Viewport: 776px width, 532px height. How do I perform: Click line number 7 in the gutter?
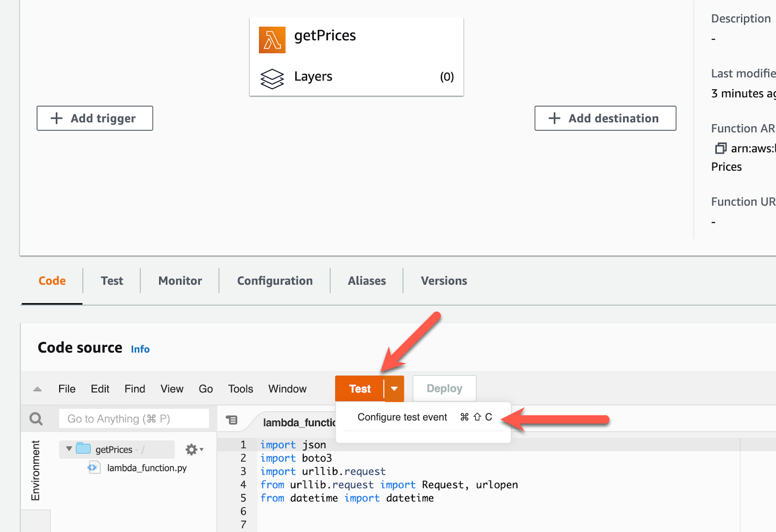click(243, 525)
